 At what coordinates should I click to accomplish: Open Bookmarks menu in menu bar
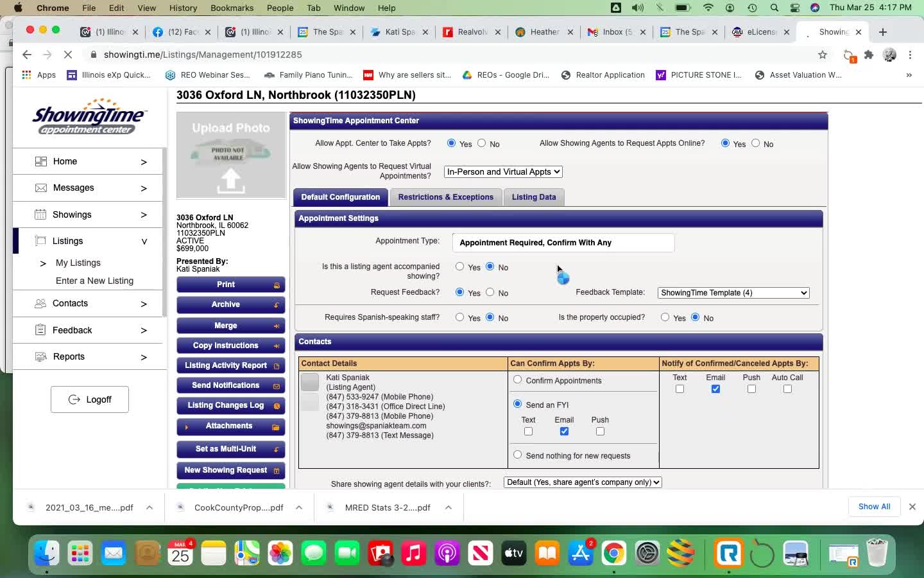pyautogui.click(x=232, y=8)
